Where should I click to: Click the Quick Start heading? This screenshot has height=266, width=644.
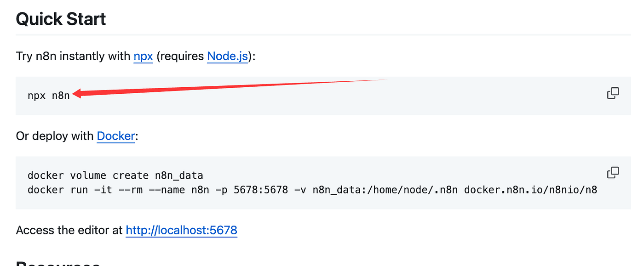pyautogui.click(x=61, y=19)
